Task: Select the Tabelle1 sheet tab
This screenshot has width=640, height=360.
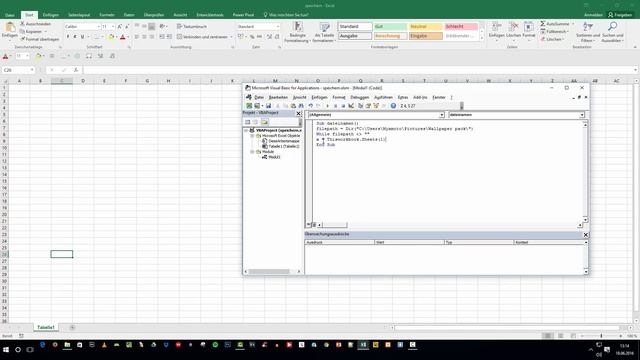Action: coord(46,327)
